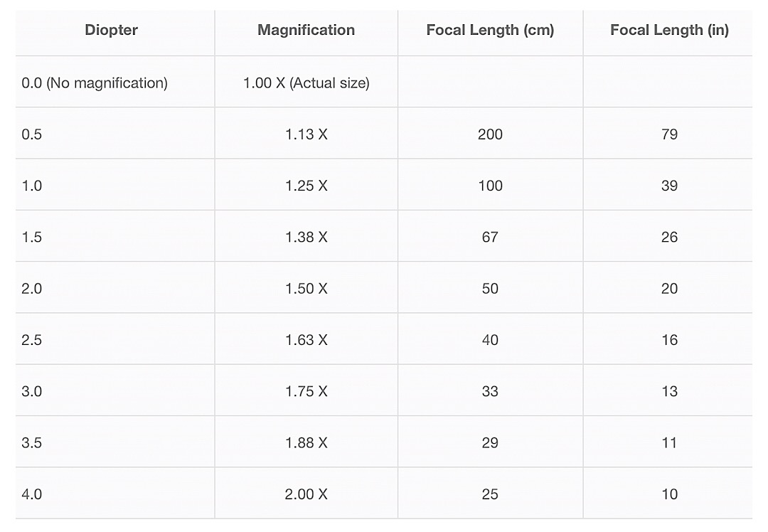
Task: Click the 0.0 (No magnification) cell
Action: point(95,83)
